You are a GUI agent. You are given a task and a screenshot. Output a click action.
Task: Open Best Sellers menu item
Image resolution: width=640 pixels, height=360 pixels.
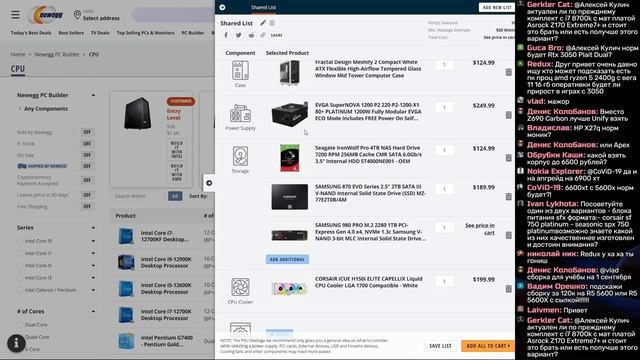point(71,33)
